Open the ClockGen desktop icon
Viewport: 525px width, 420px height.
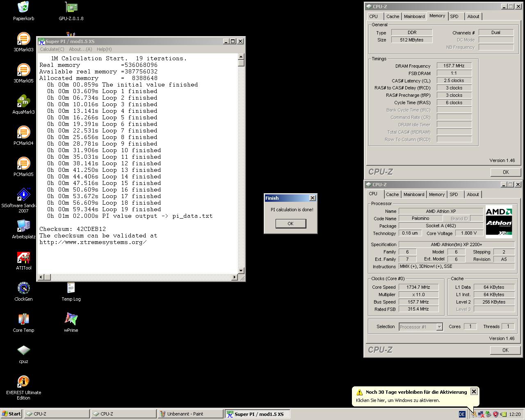click(x=23, y=288)
